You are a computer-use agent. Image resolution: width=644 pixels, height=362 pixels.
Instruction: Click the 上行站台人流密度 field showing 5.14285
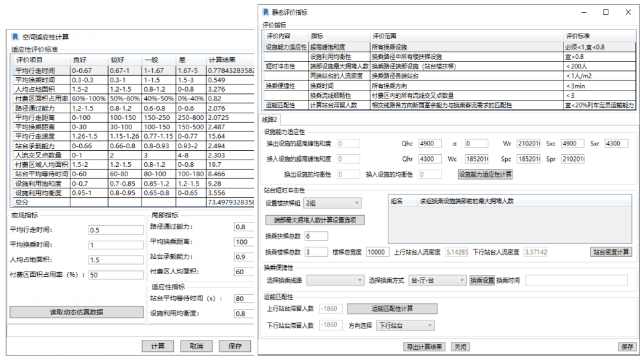tap(457, 252)
